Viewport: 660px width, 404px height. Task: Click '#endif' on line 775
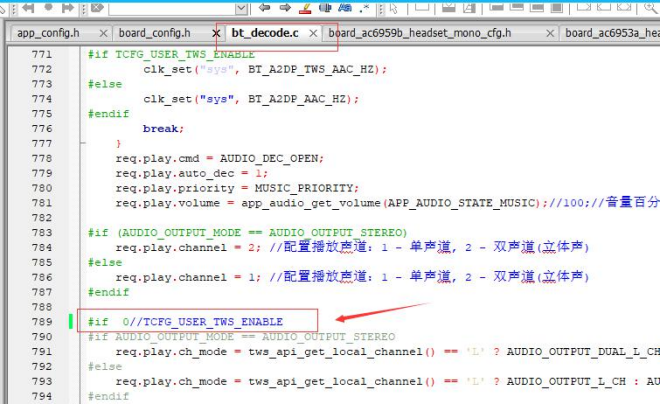(x=109, y=114)
